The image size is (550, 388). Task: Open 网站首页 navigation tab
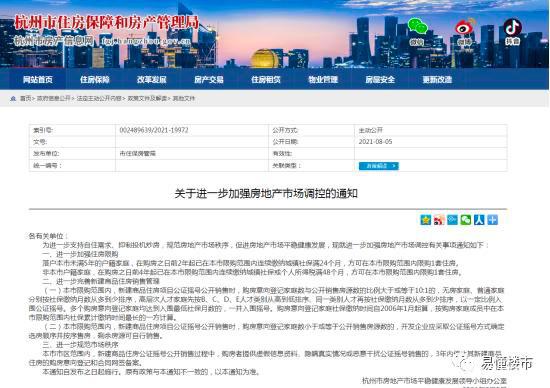coord(38,80)
